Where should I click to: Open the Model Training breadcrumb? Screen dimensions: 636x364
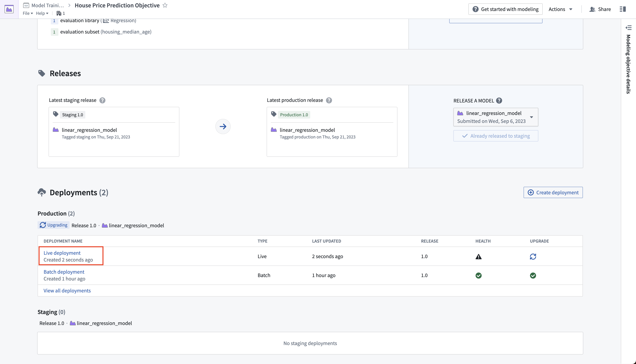point(48,5)
